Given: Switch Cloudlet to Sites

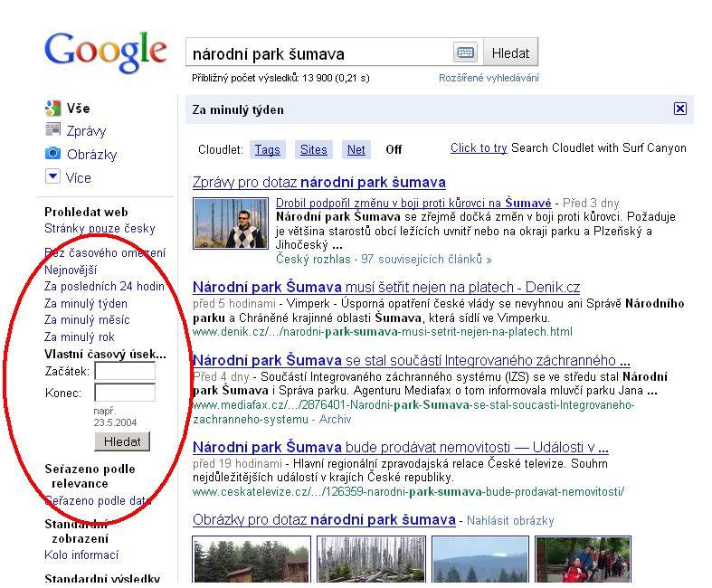Looking at the screenshot, I should (314, 149).
